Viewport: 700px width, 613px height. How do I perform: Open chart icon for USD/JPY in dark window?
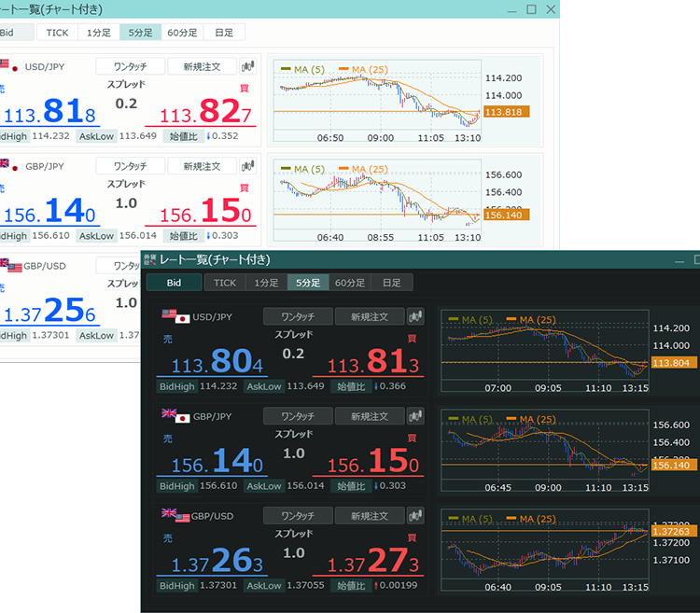coord(416,316)
